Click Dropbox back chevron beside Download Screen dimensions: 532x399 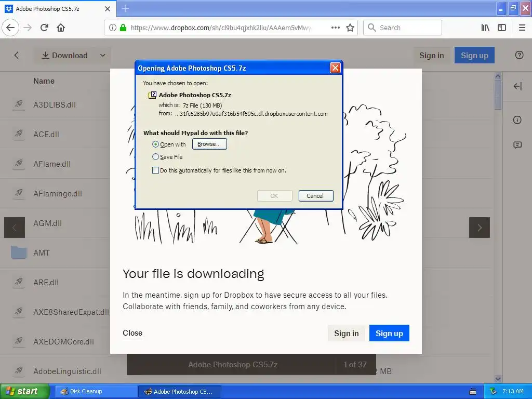pos(16,55)
